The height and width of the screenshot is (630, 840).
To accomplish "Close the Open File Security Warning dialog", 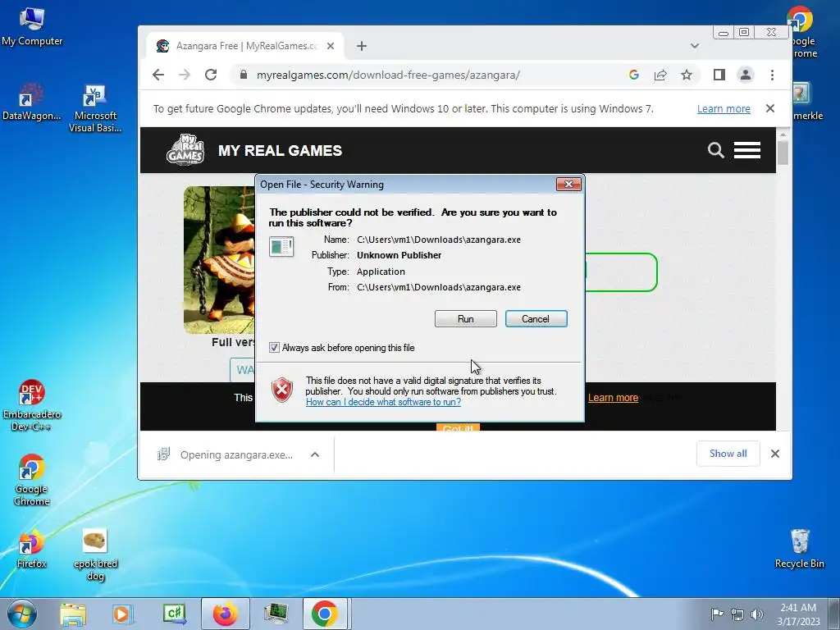I will point(568,185).
